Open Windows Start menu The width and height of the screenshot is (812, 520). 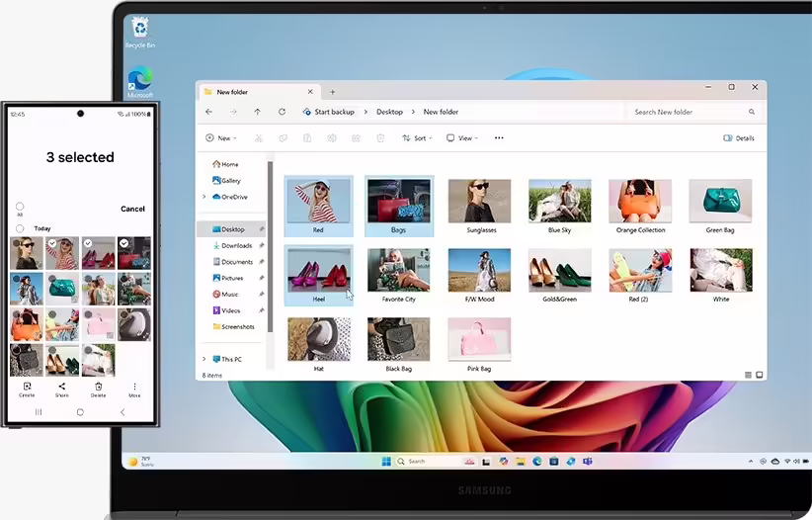point(386,462)
